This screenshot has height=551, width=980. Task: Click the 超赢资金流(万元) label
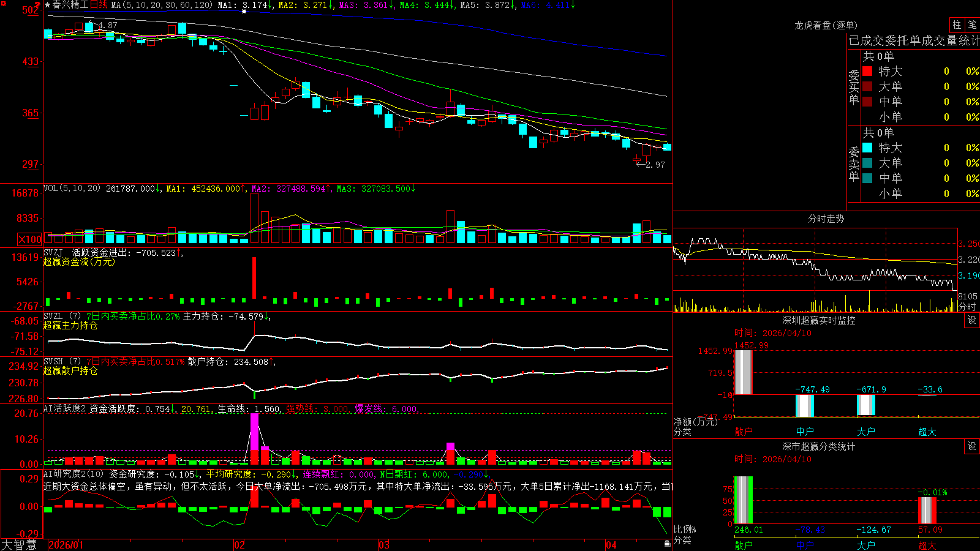pos(79,261)
